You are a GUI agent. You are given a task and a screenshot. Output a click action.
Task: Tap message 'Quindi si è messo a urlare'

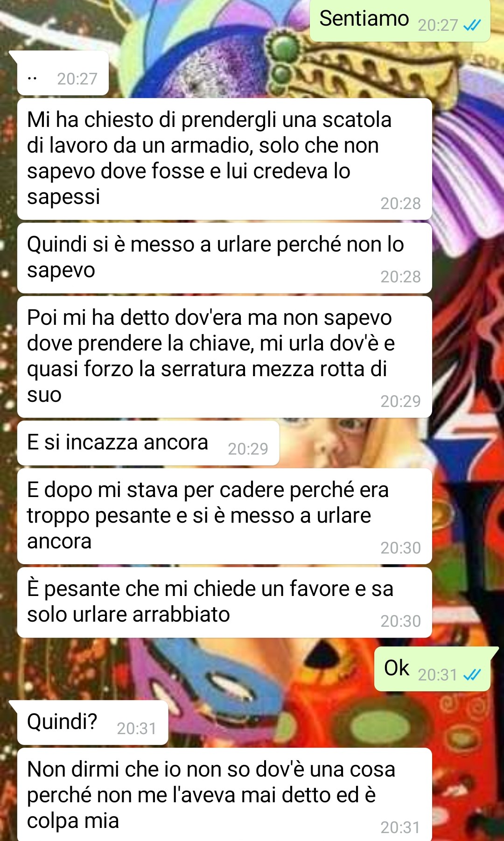(x=224, y=258)
